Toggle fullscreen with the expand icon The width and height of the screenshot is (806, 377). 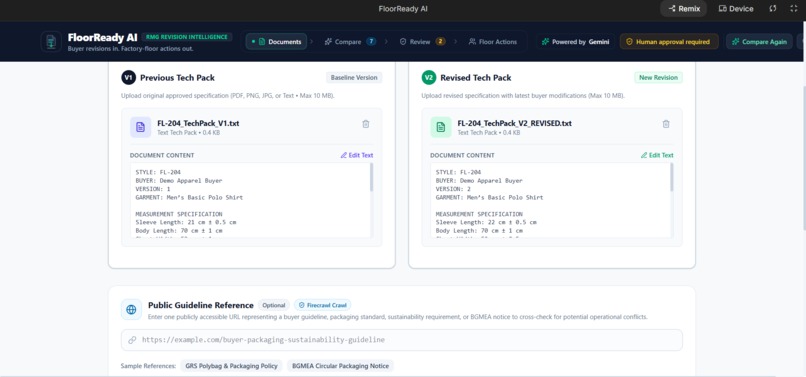tap(793, 9)
